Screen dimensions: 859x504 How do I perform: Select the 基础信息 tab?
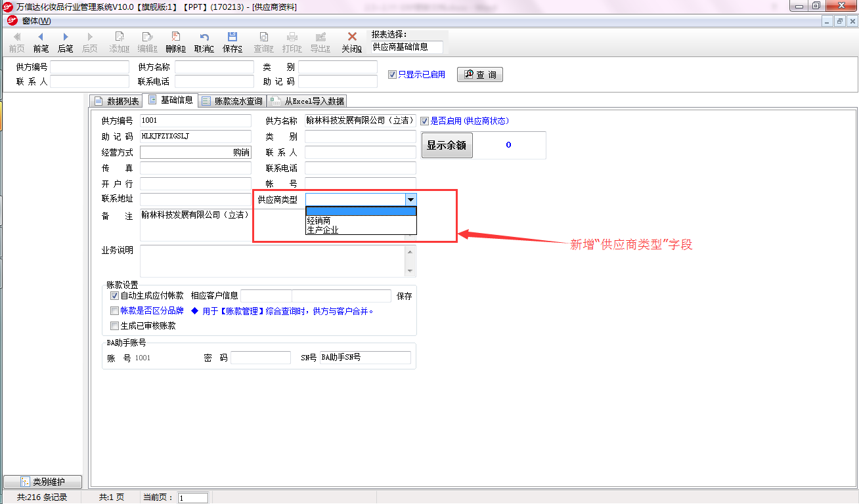pyautogui.click(x=171, y=100)
